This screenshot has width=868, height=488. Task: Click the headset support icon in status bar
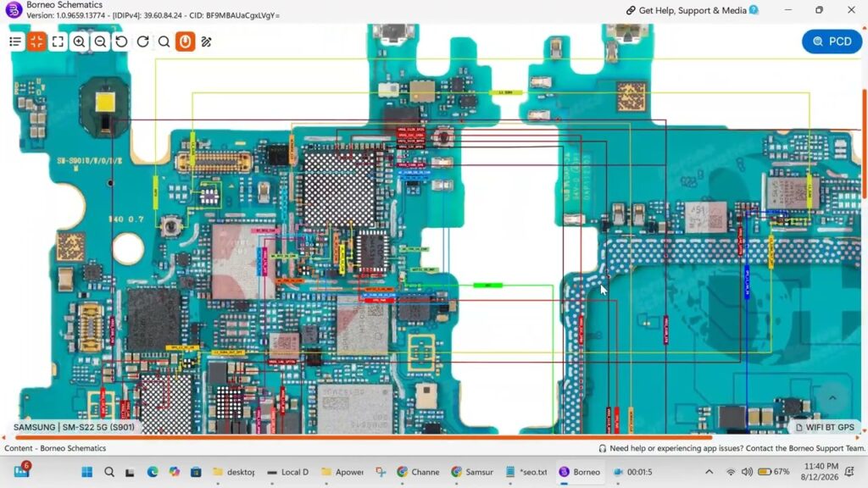tap(603, 448)
